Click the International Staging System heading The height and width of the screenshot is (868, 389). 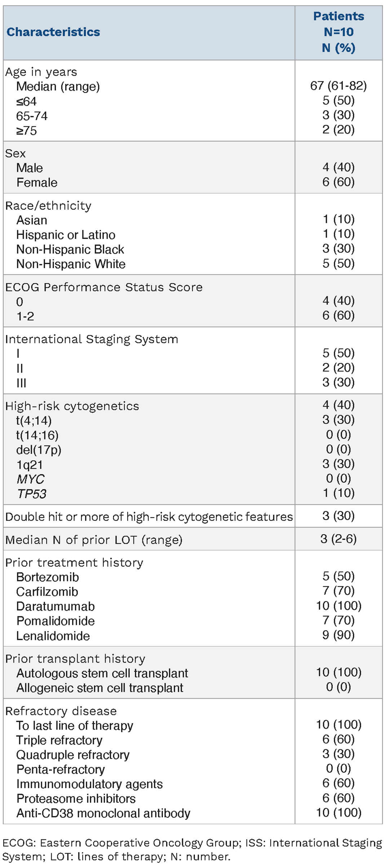coord(92,339)
